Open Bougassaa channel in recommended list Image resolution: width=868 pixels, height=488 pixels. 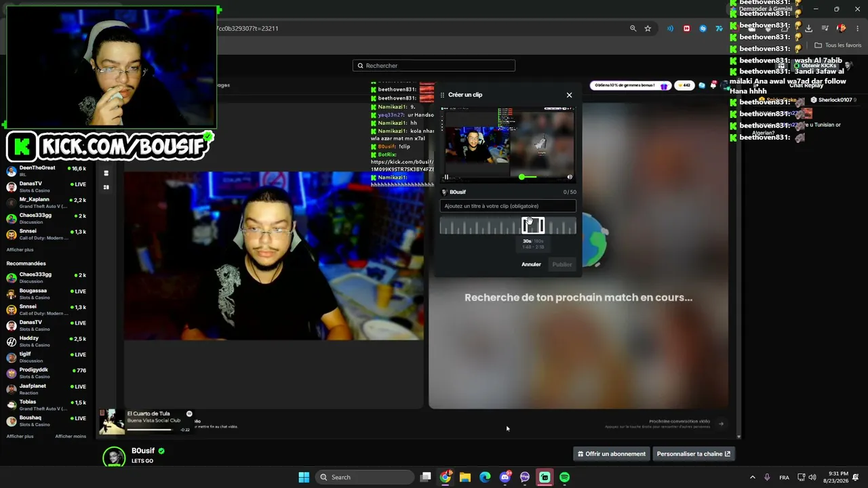coord(47,293)
